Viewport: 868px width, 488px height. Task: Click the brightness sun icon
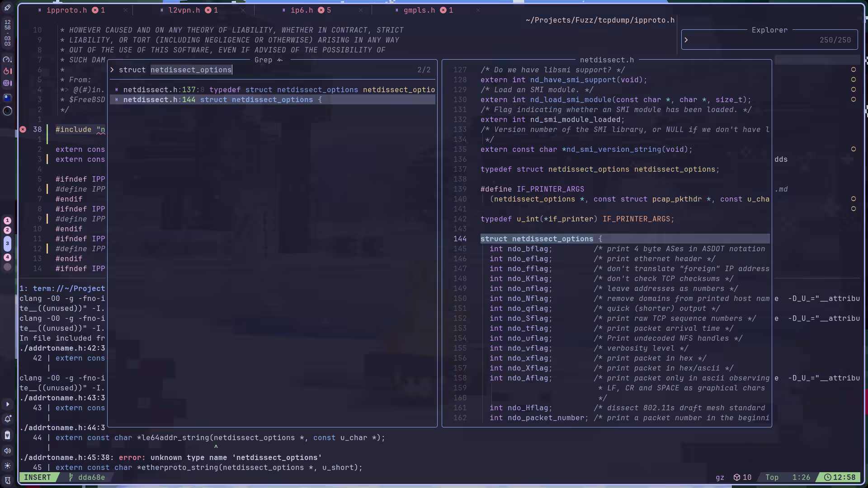[7, 465]
